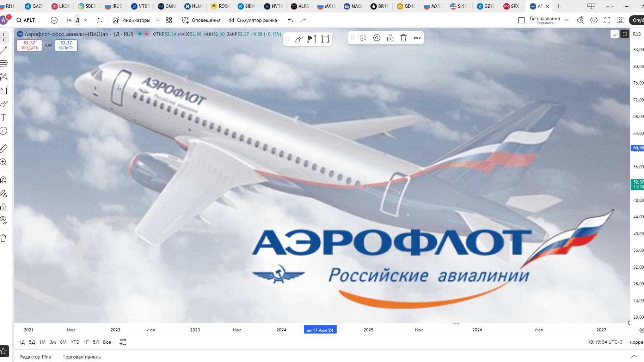Open the layout name dropdown arrow
The height and width of the screenshot is (362, 644).
566,20
